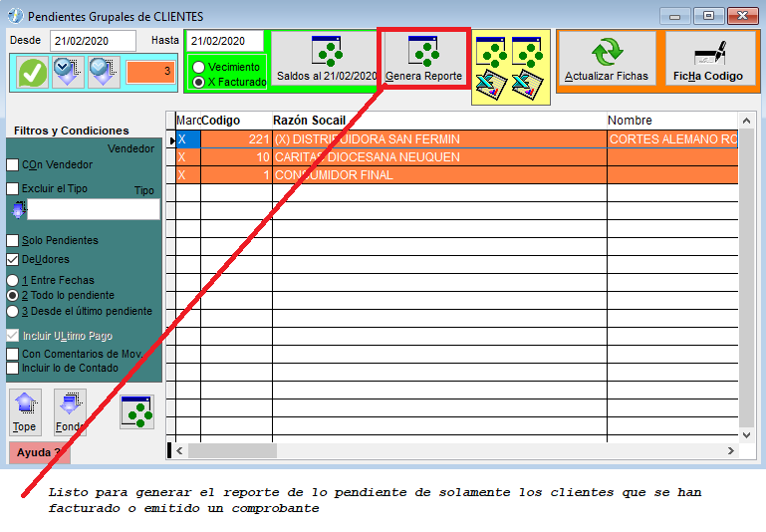Open the first report window icon in yellow panel
The height and width of the screenshot is (532, 766).
[491, 51]
